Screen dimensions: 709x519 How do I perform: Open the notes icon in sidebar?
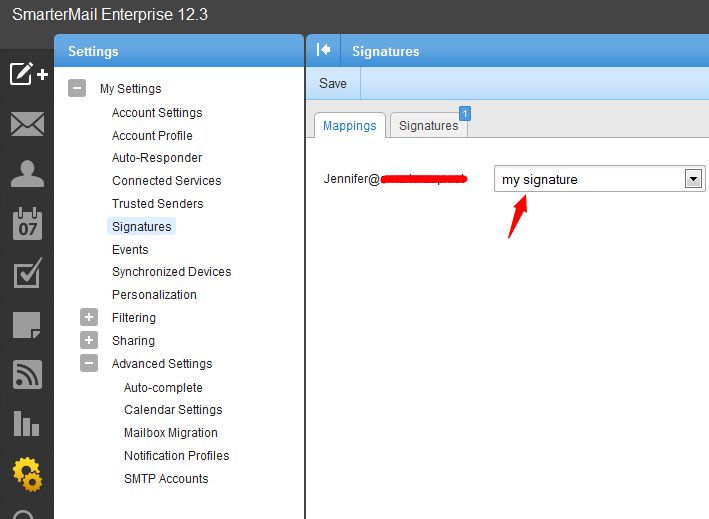(x=27, y=324)
